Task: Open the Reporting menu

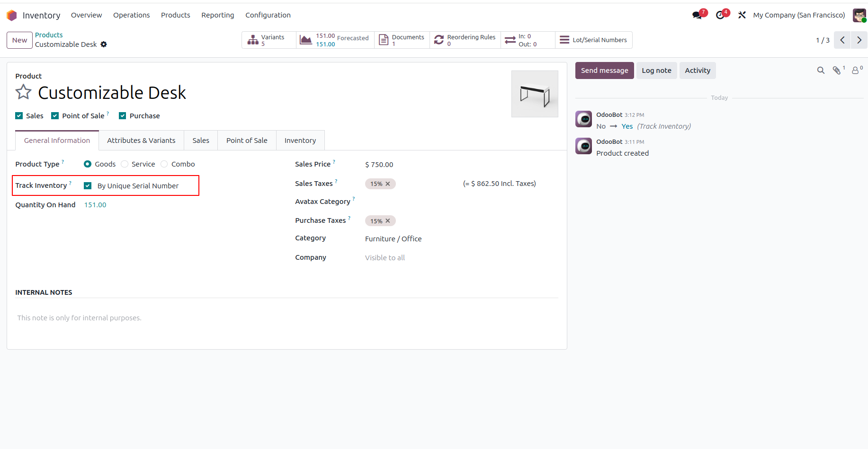Action: tap(217, 15)
